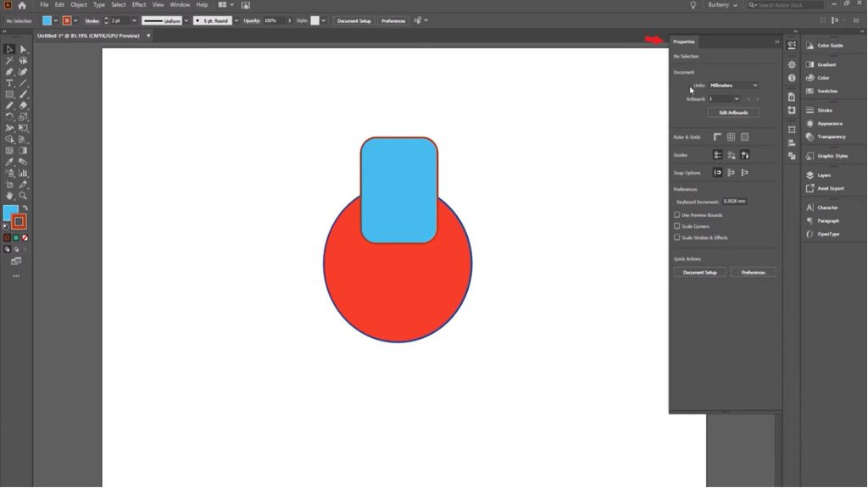The width and height of the screenshot is (868, 488).
Task: Open the graphic Style dropdown
Action: pyautogui.click(x=323, y=20)
